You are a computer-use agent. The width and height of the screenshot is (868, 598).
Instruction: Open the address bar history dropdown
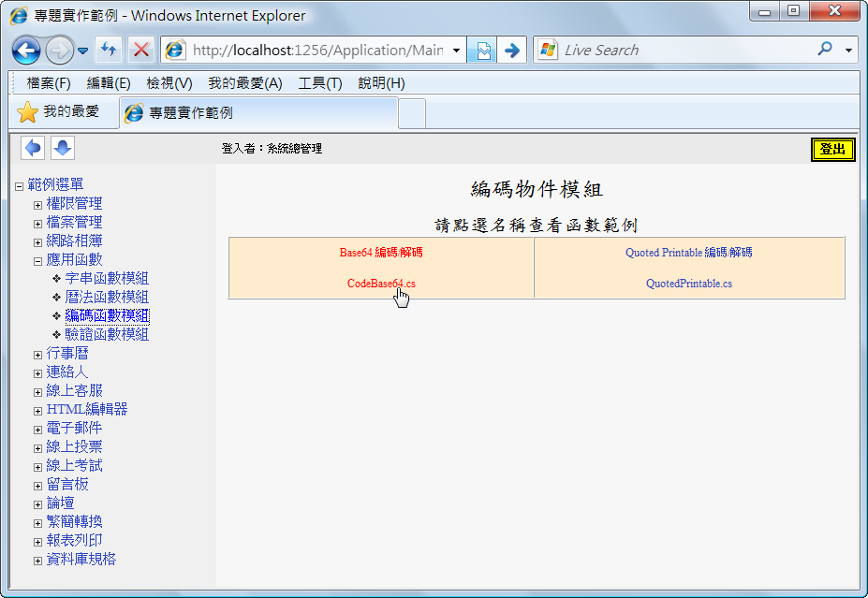click(x=456, y=51)
